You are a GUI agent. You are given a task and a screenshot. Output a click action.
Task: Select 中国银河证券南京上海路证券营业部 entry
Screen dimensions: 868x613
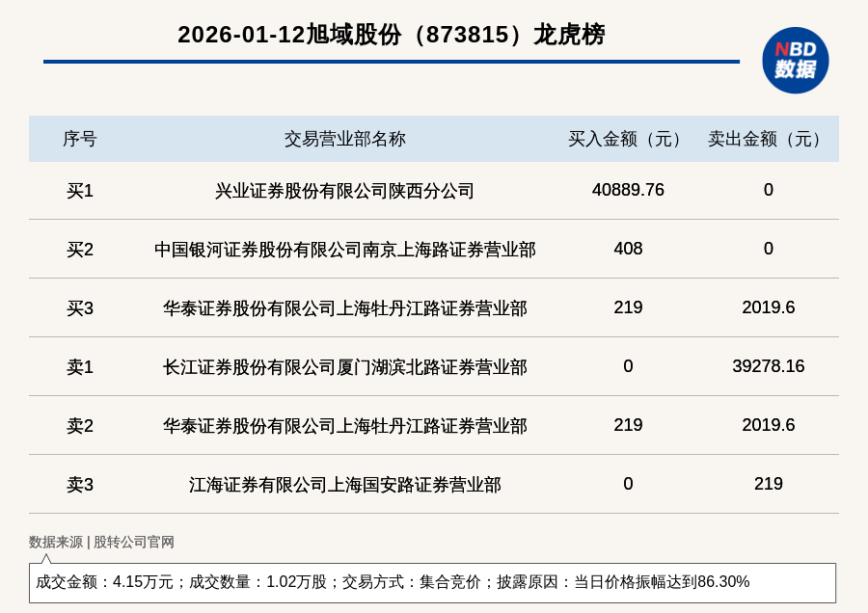(344, 250)
